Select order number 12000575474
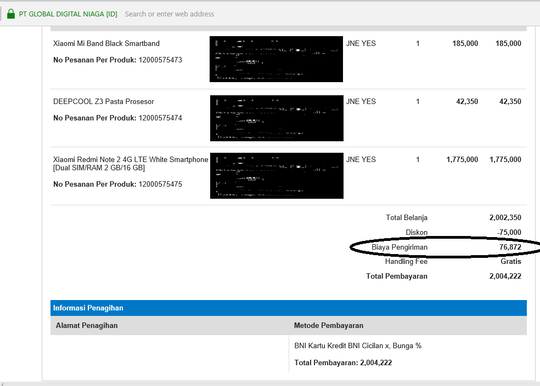The image size is (540, 386). [160, 118]
